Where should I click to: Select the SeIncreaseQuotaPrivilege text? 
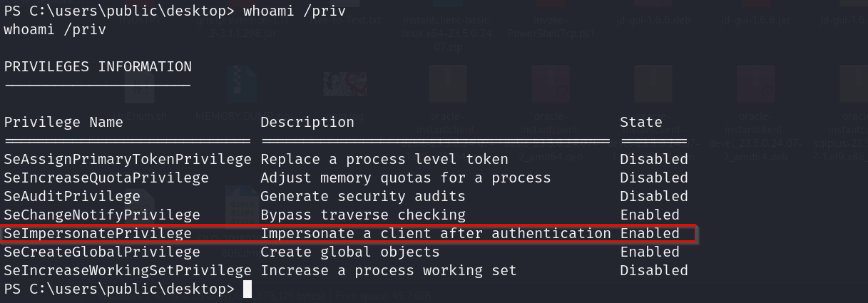(106, 178)
